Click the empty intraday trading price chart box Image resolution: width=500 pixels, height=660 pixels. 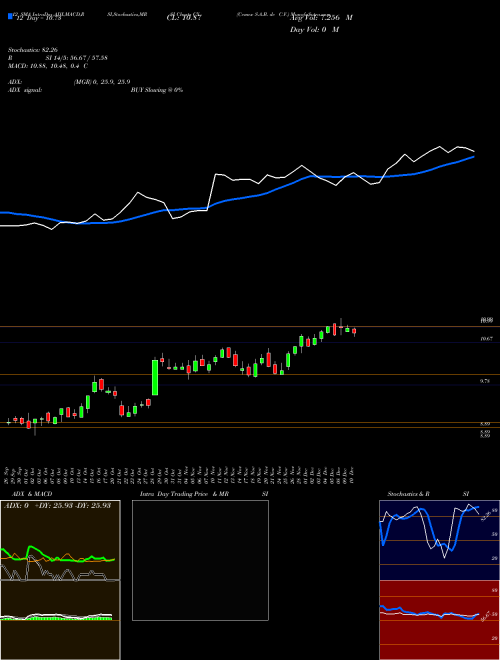(200, 560)
